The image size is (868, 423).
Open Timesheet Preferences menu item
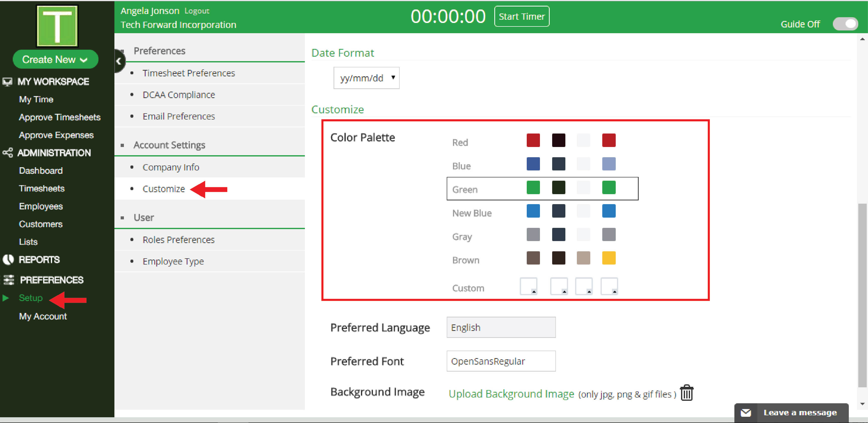(188, 73)
